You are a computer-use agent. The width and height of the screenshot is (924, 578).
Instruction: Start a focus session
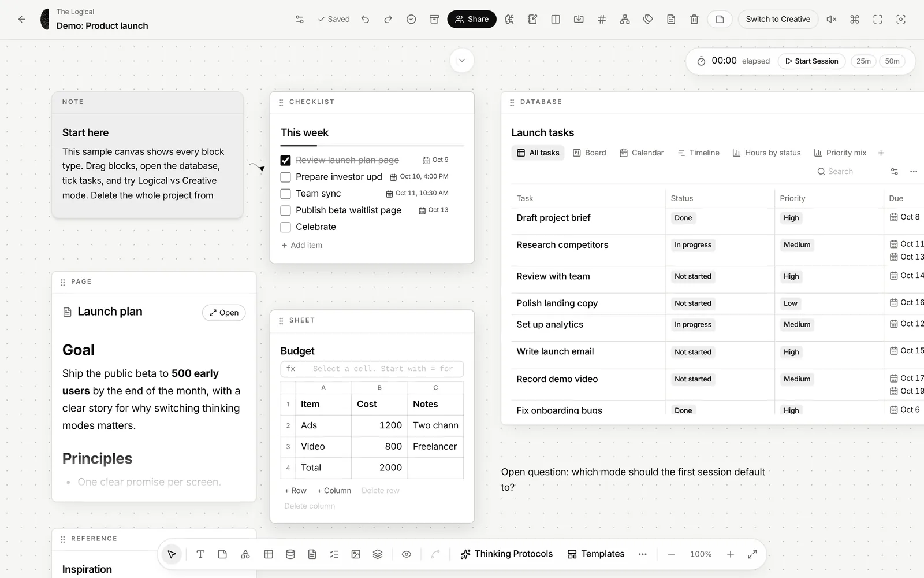[811, 61]
